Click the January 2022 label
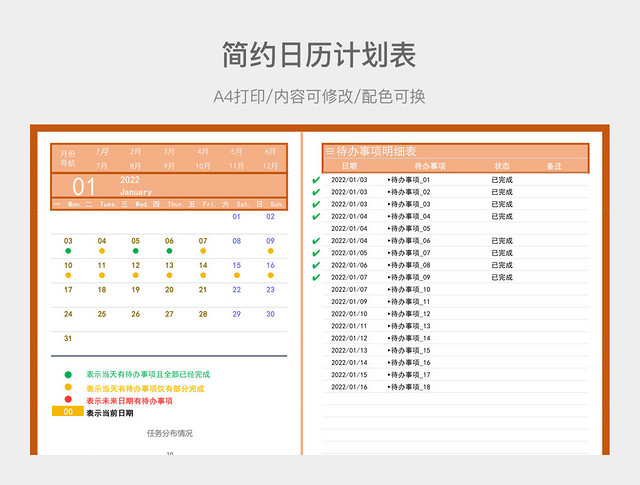 (136, 186)
